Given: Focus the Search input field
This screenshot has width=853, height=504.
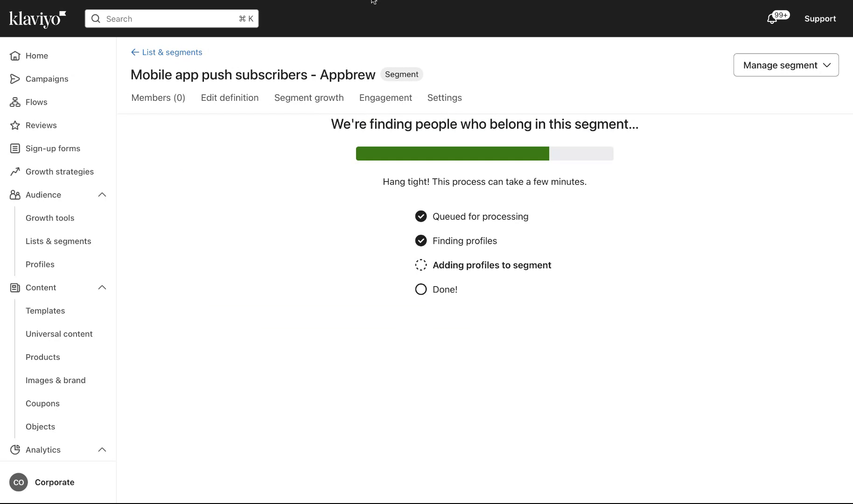Looking at the screenshot, I should click(172, 19).
